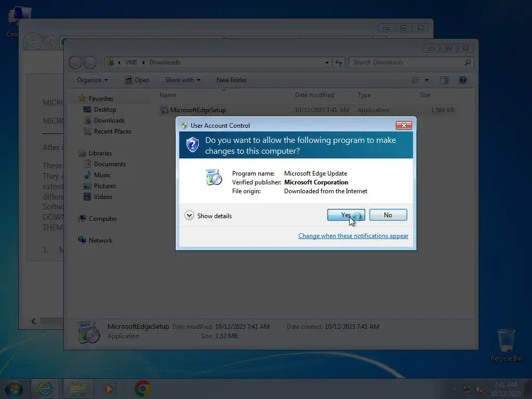Select Desktop in navigation pane
Image resolution: width=532 pixels, height=399 pixels.
[105, 110]
